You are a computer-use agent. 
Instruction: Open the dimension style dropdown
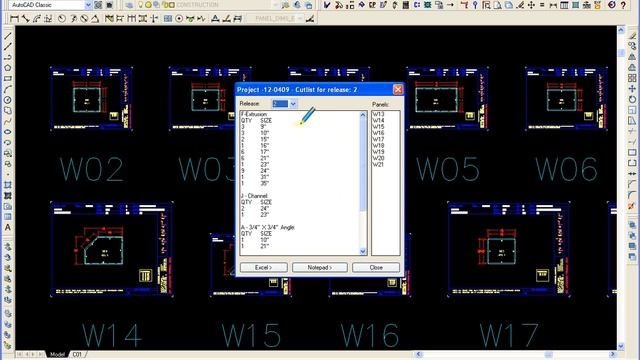coord(300,18)
